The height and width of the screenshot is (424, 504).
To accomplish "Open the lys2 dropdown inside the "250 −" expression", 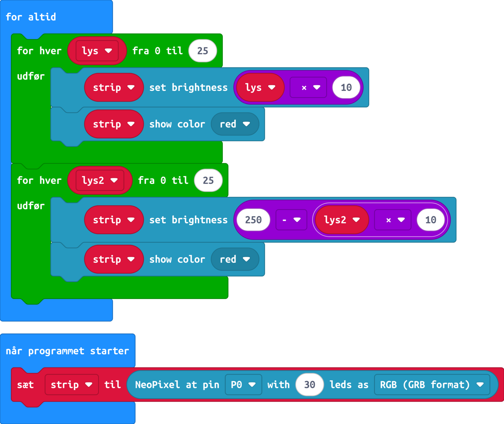I will click(x=342, y=220).
